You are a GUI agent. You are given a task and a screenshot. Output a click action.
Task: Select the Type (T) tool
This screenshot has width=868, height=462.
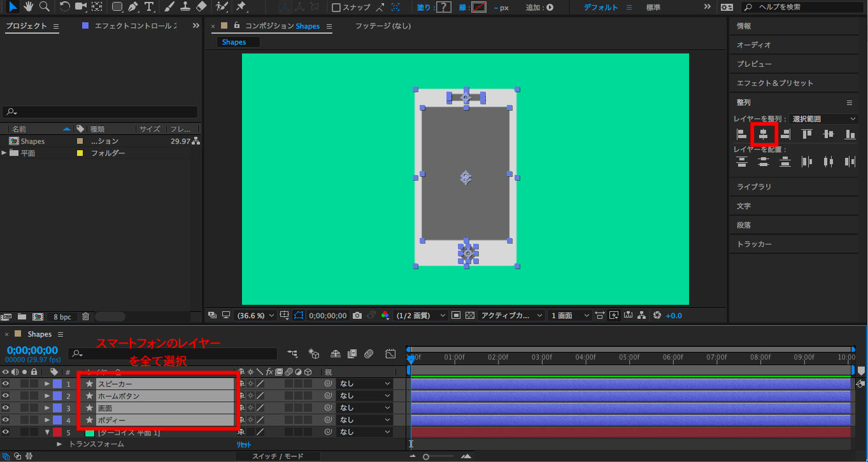click(149, 7)
